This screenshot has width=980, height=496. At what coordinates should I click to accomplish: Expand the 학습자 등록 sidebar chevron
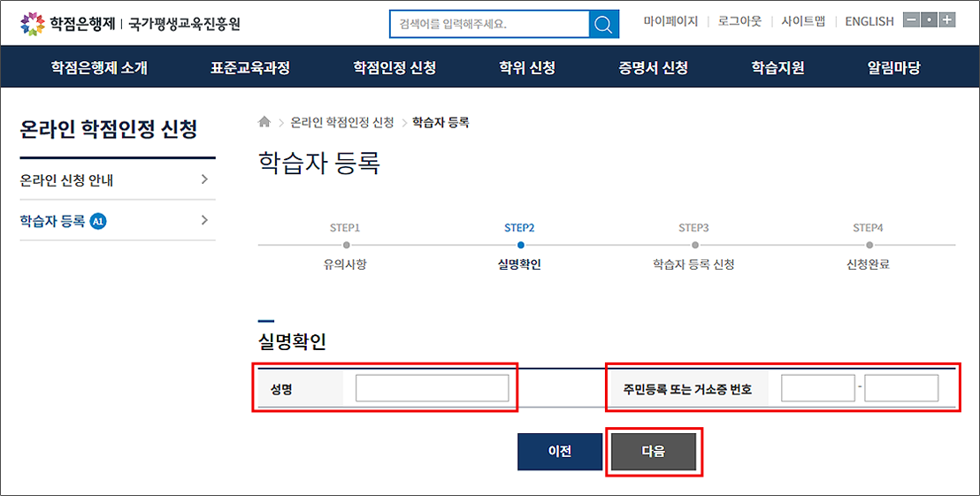point(204,220)
